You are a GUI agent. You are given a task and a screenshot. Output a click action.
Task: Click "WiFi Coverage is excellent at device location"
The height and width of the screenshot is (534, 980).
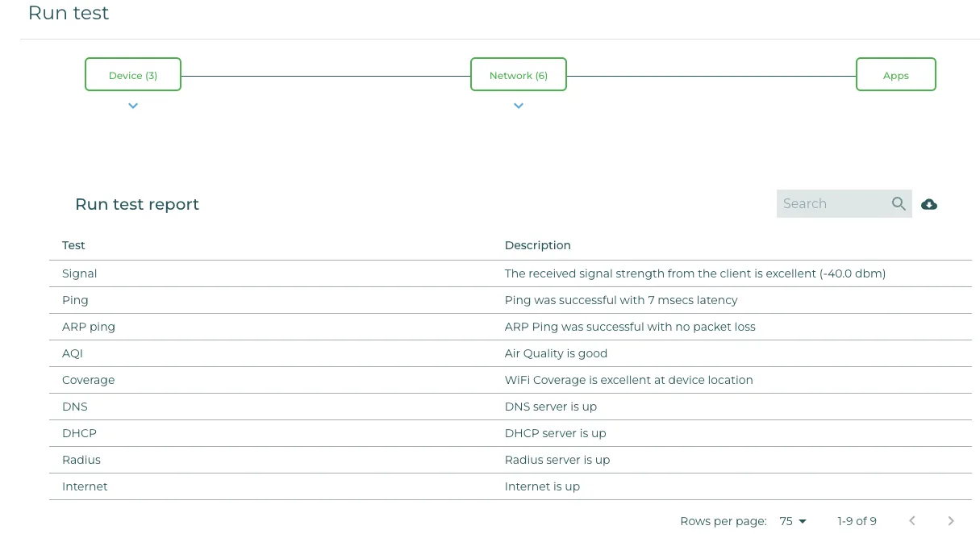[x=629, y=380]
